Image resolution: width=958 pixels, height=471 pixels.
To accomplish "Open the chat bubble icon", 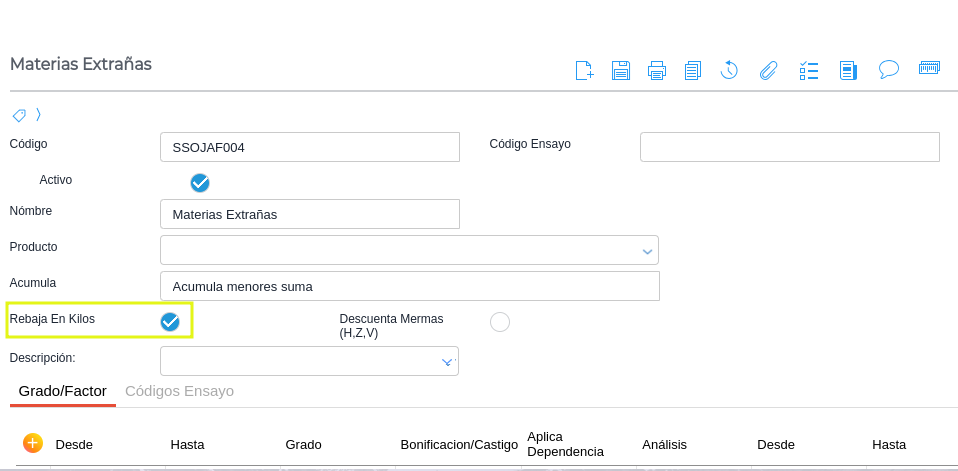I will point(889,69).
